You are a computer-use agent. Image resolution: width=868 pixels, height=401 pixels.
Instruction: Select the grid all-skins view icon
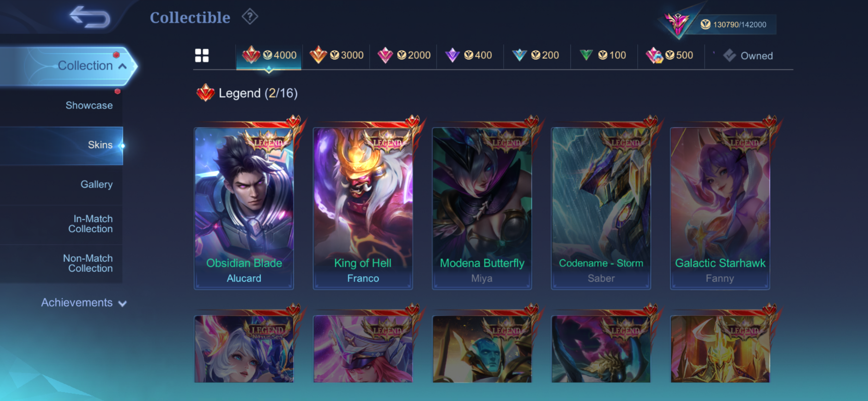202,56
